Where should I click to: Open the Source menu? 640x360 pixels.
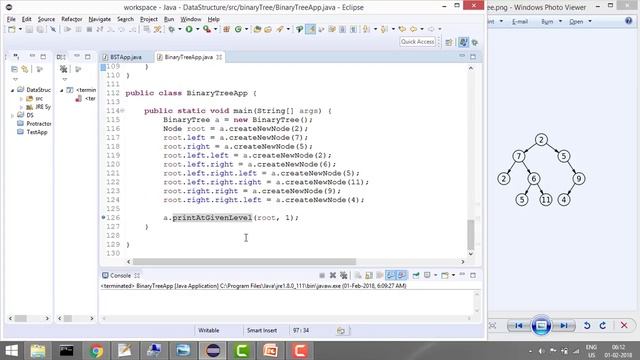pos(46,19)
